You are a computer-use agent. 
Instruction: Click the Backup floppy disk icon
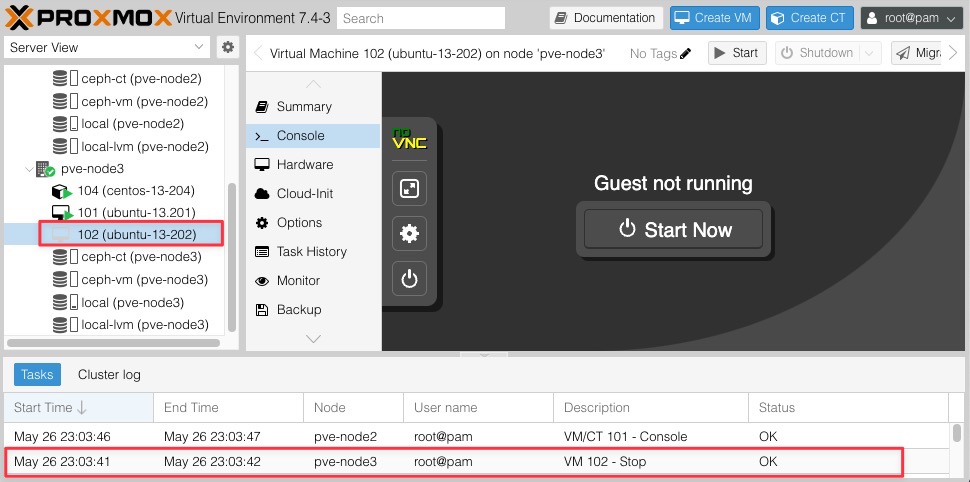(x=262, y=309)
